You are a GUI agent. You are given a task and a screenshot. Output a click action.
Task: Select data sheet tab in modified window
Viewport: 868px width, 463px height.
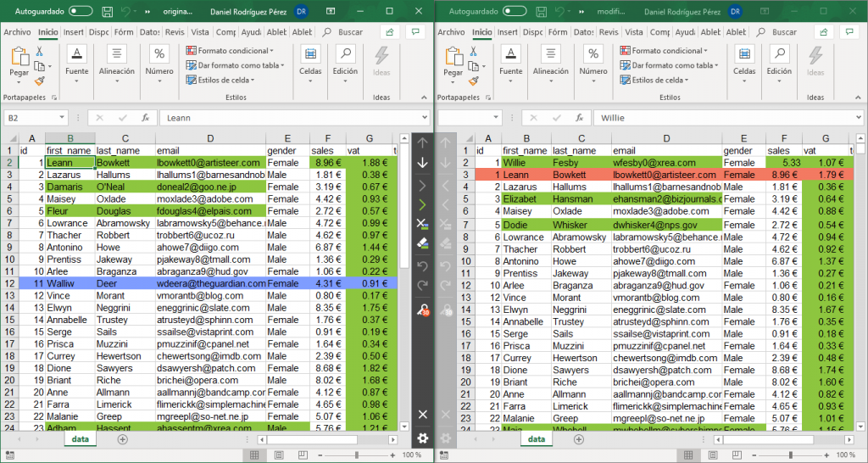[537, 438]
